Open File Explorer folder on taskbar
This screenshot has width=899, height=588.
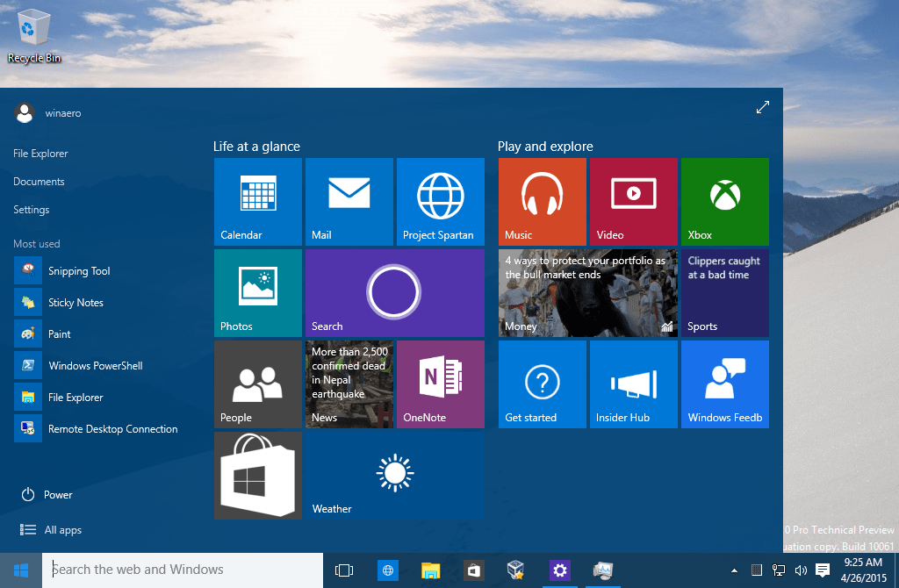(x=430, y=570)
